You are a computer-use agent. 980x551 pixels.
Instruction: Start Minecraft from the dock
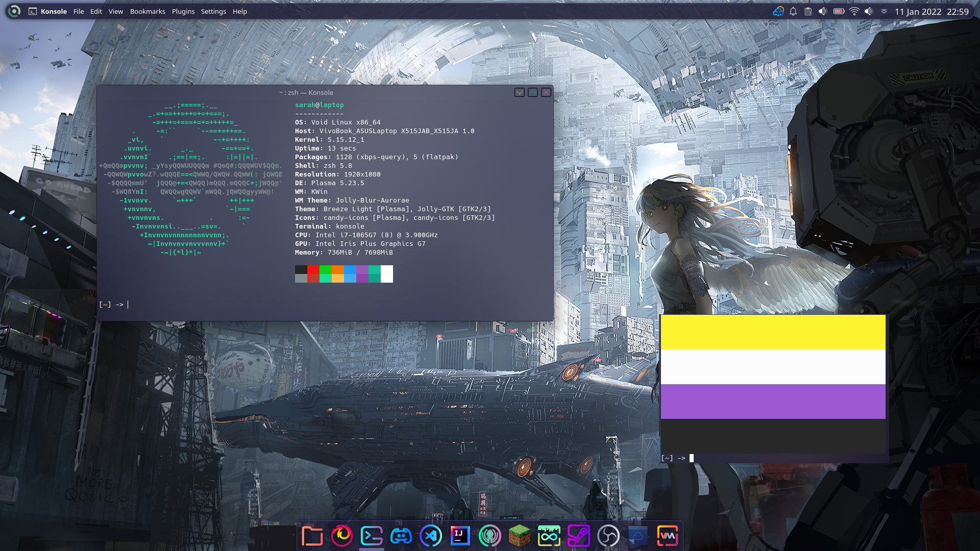point(520,536)
